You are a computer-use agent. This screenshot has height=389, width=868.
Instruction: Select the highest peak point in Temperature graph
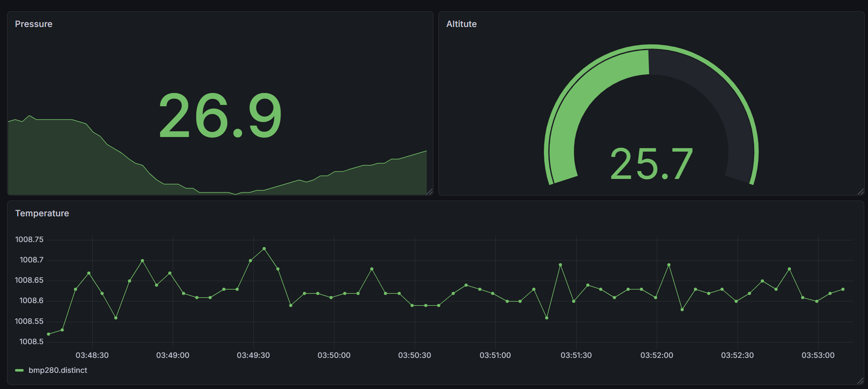tap(264, 249)
